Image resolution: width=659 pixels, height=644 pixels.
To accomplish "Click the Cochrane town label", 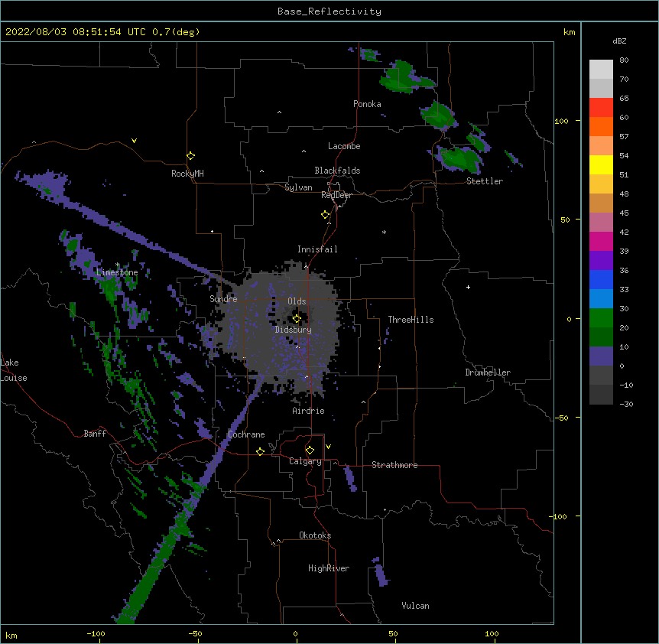I will pos(246,434).
